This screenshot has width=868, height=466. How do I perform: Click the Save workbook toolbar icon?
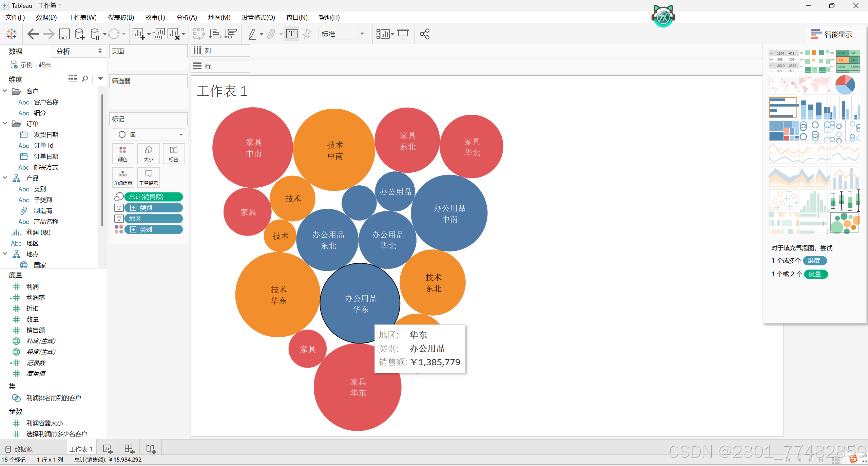[64, 34]
